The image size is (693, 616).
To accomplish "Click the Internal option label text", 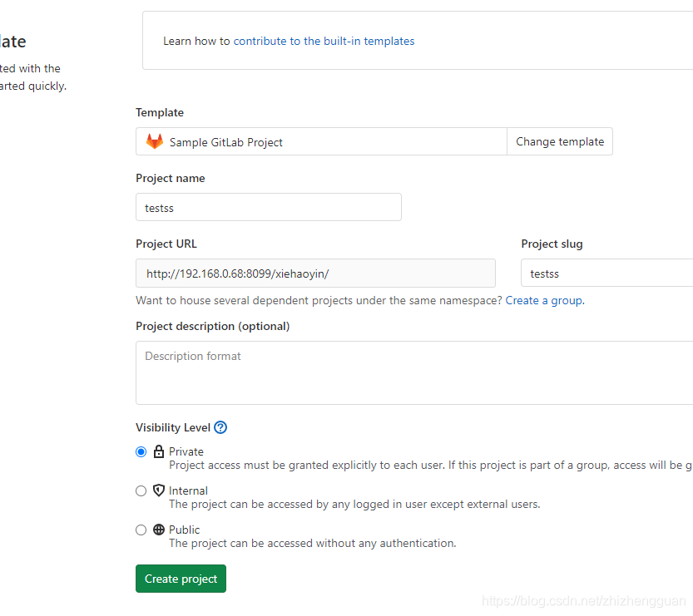I will [x=188, y=490].
